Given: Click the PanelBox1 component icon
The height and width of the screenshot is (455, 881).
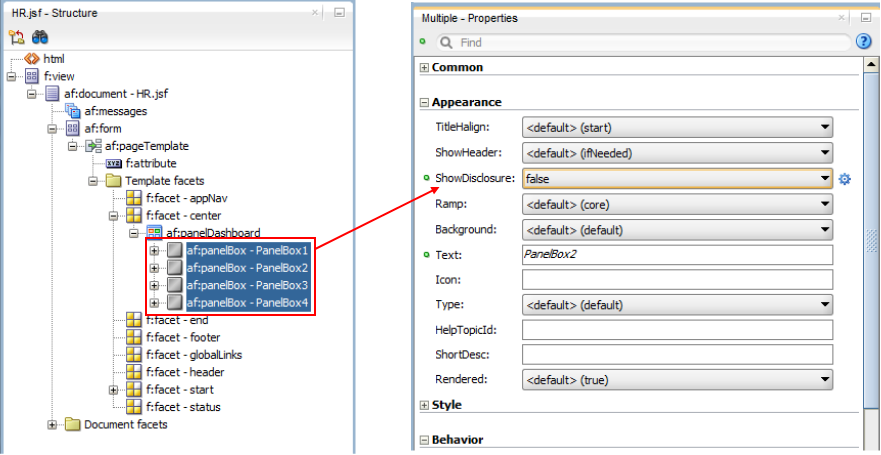Looking at the screenshot, I should coord(175,250).
